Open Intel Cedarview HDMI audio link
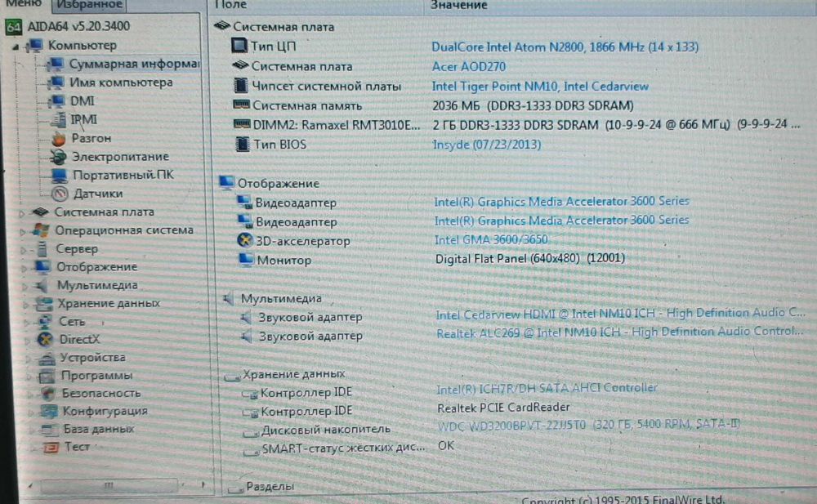 tap(620, 314)
